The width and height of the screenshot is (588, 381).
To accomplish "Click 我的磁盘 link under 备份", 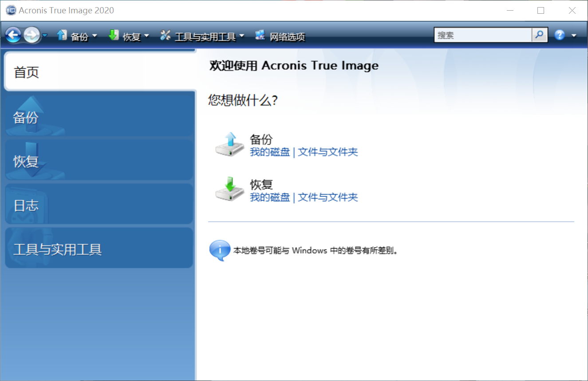I will coord(270,152).
